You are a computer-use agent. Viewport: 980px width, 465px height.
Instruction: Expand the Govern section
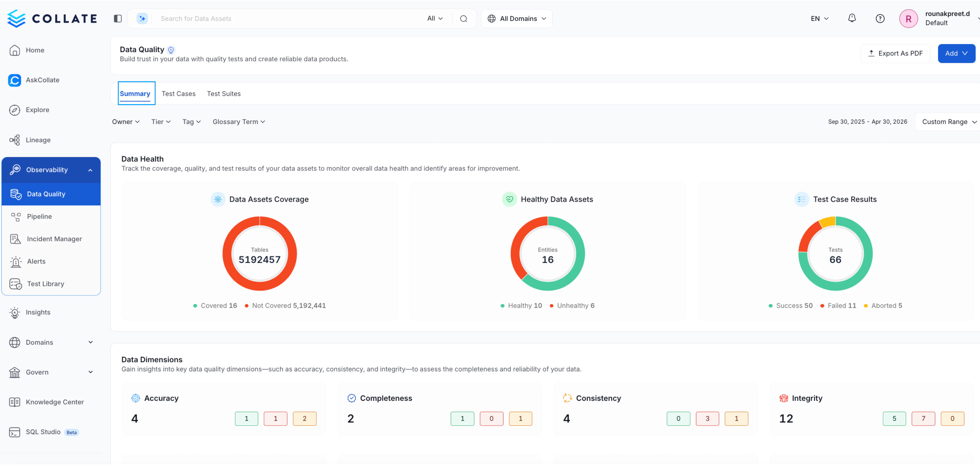(91, 372)
